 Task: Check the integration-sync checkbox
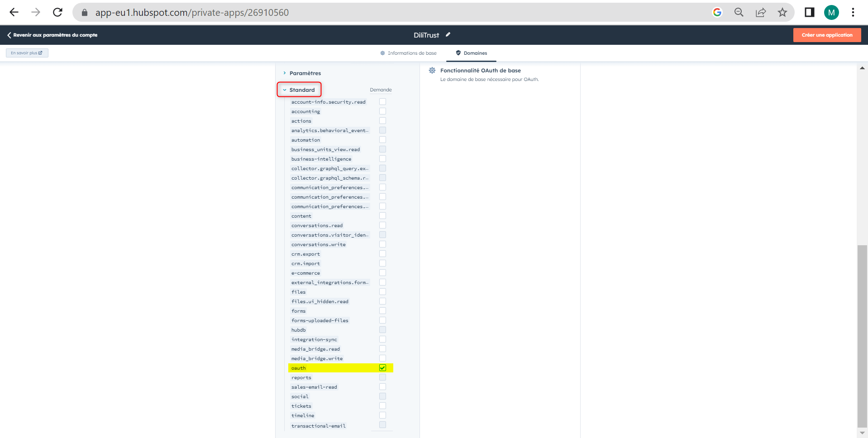coord(382,339)
